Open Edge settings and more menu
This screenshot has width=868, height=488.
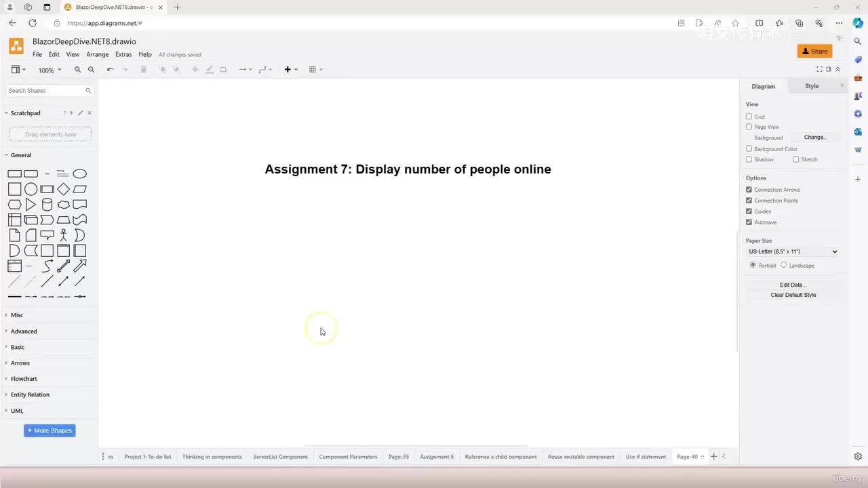839,23
